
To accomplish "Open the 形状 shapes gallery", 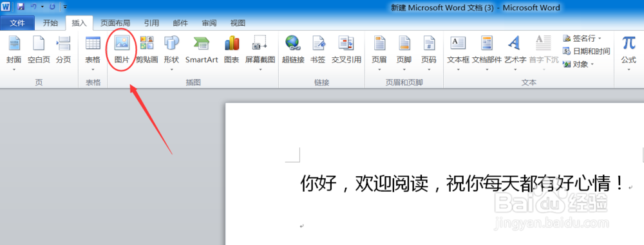I will 171,53.
